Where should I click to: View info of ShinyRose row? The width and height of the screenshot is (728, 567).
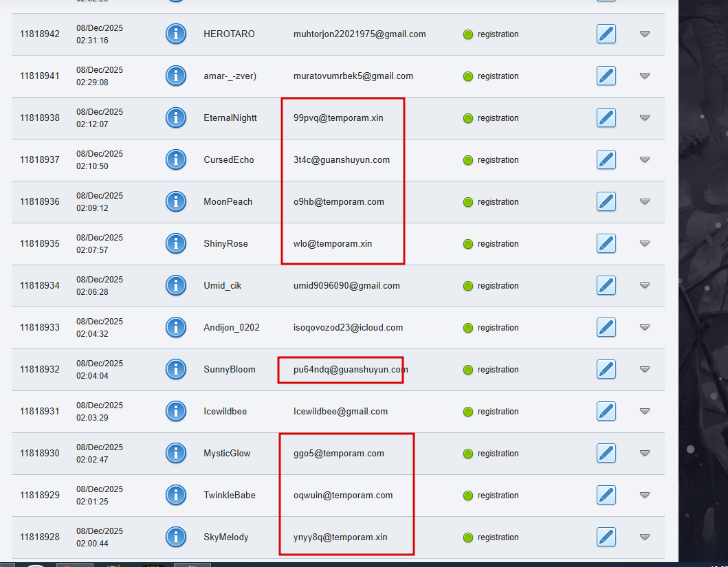[x=175, y=243]
